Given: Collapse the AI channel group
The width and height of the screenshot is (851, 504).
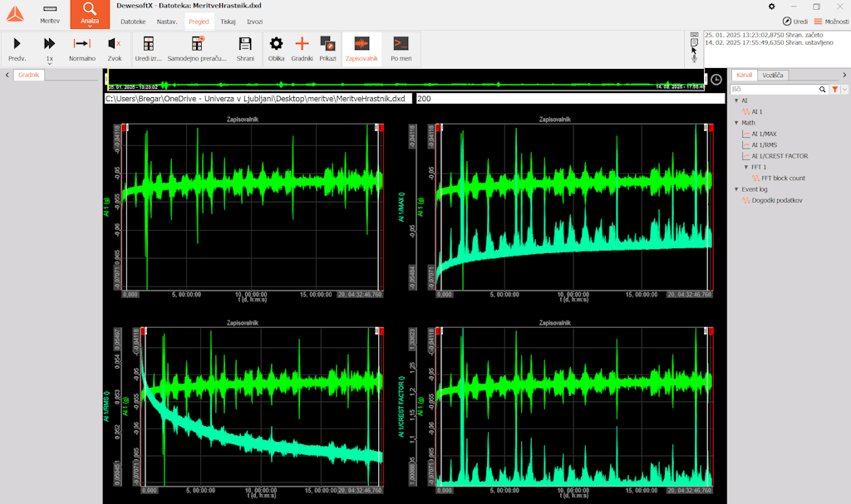Looking at the screenshot, I should point(736,100).
